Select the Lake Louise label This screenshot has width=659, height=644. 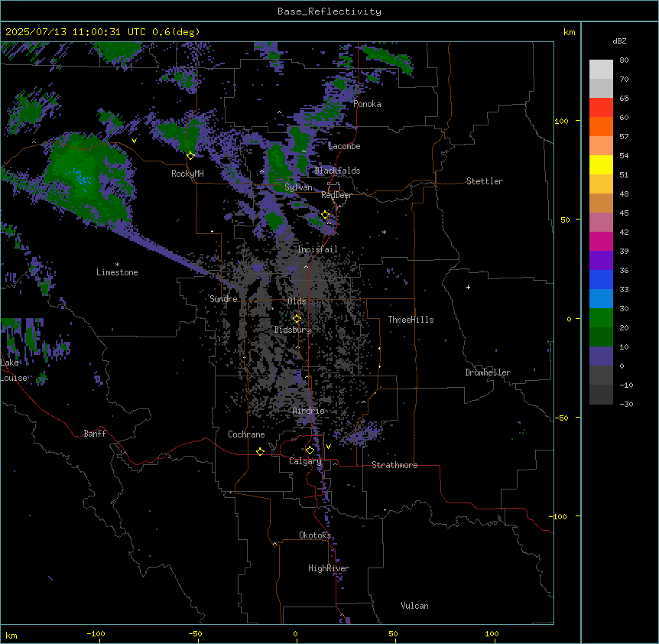(14, 370)
